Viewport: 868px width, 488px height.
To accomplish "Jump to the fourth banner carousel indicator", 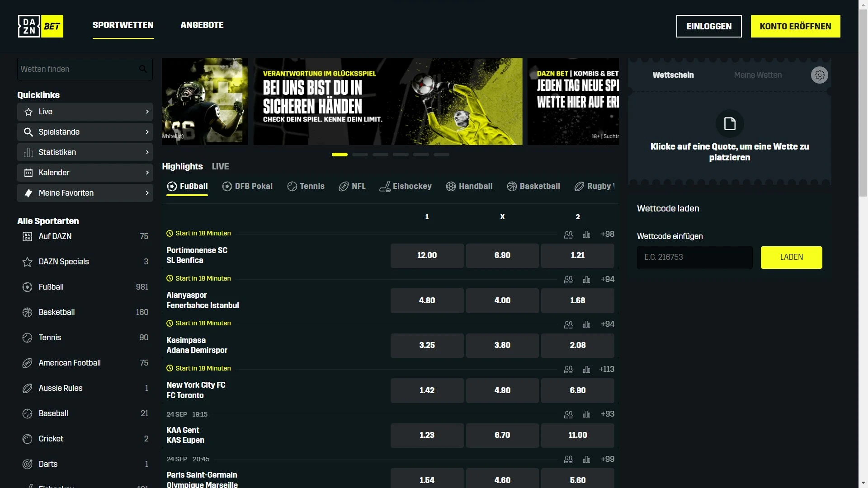I will pyautogui.click(x=401, y=155).
